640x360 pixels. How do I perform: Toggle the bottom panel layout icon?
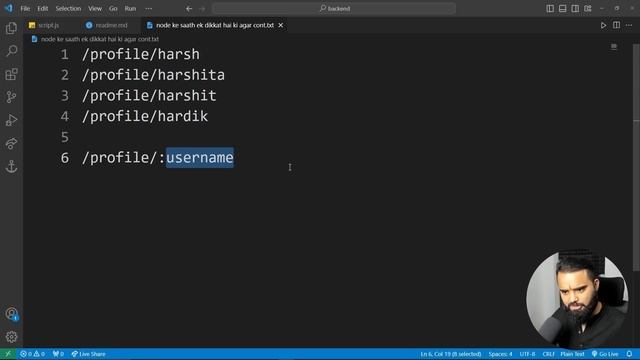point(562,9)
